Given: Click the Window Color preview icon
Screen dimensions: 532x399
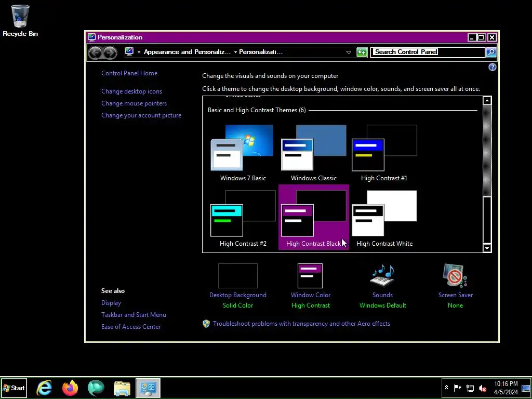Looking at the screenshot, I should [x=310, y=276].
